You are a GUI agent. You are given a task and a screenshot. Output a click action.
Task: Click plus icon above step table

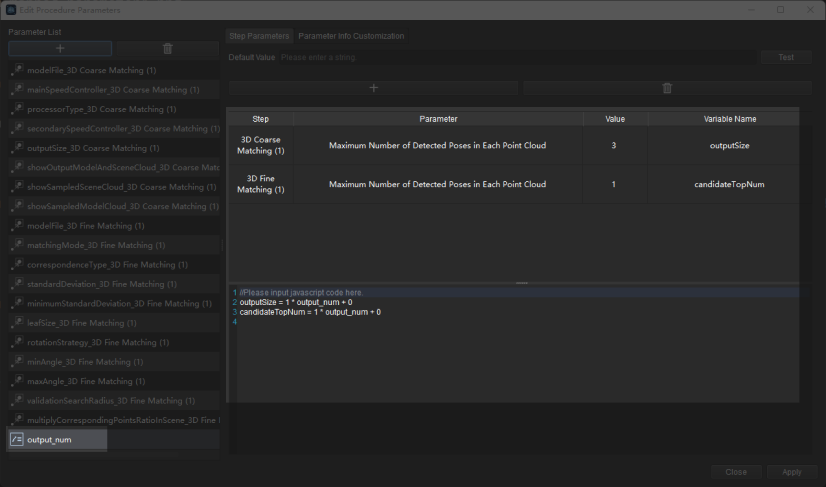tap(373, 88)
